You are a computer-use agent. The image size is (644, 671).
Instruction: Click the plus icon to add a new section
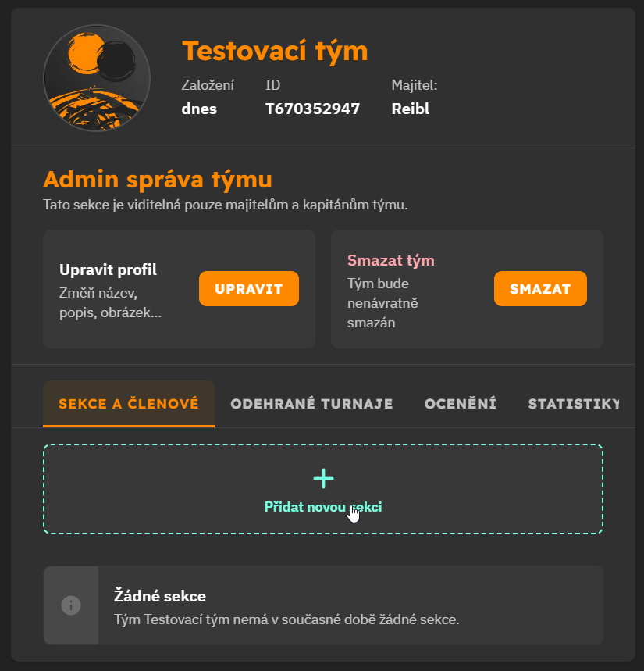322,478
